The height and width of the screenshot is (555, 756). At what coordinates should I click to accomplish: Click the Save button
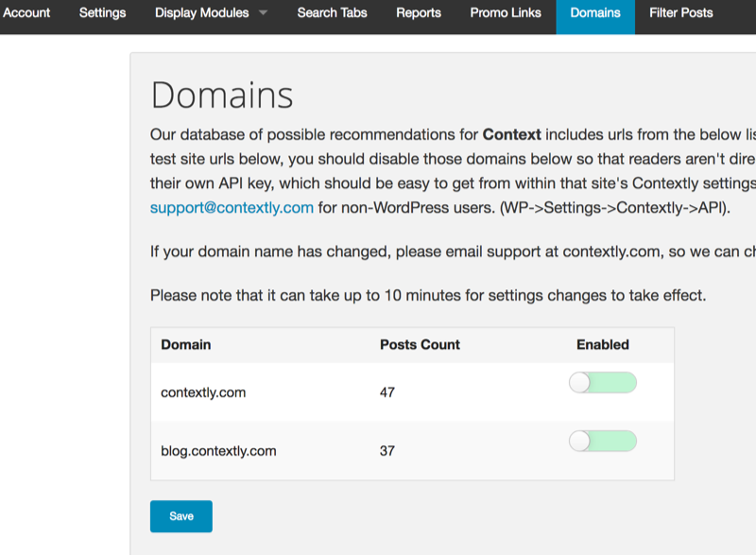(181, 516)
